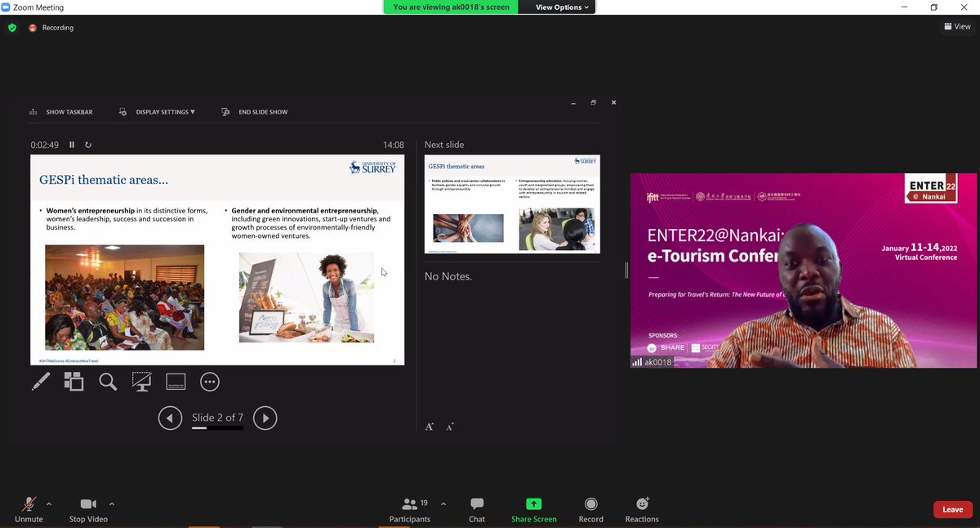This screenshot has height=528, width=980.
Task: Click the "No Notes." text
Action: click(x=448, y=276)
